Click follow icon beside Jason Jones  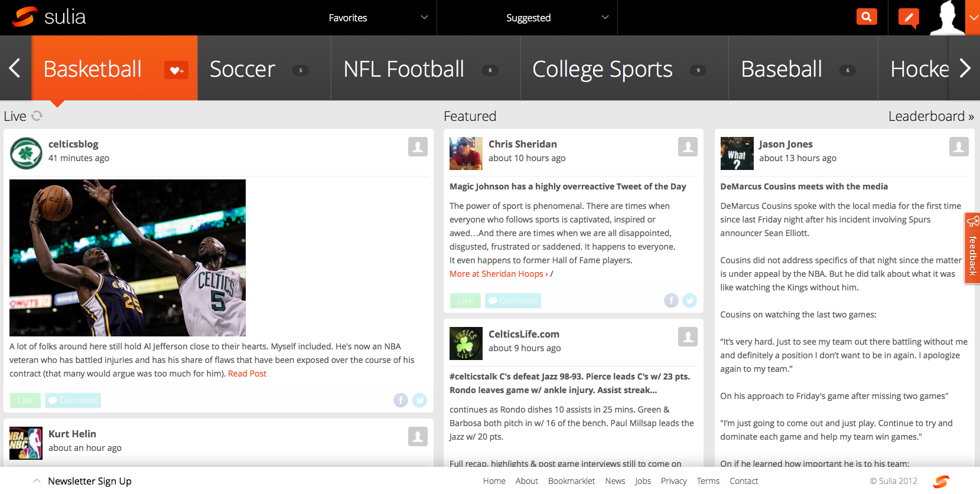tap(958, 147)
